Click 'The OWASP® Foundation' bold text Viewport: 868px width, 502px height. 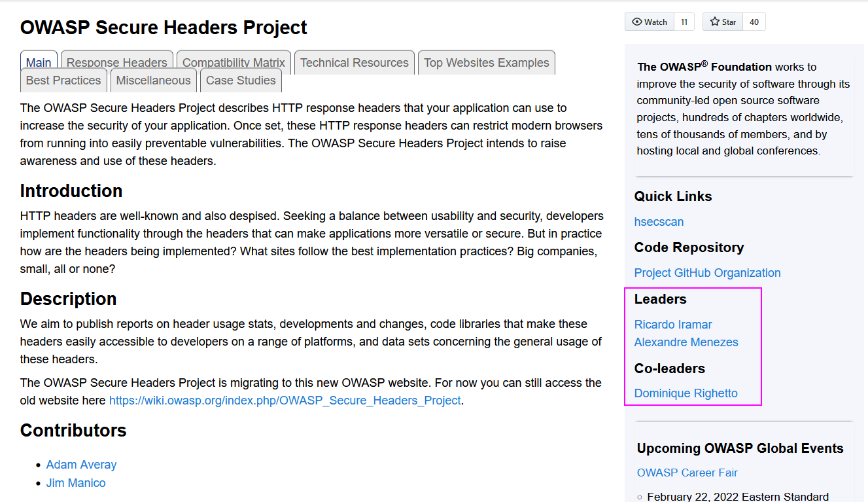704,66
